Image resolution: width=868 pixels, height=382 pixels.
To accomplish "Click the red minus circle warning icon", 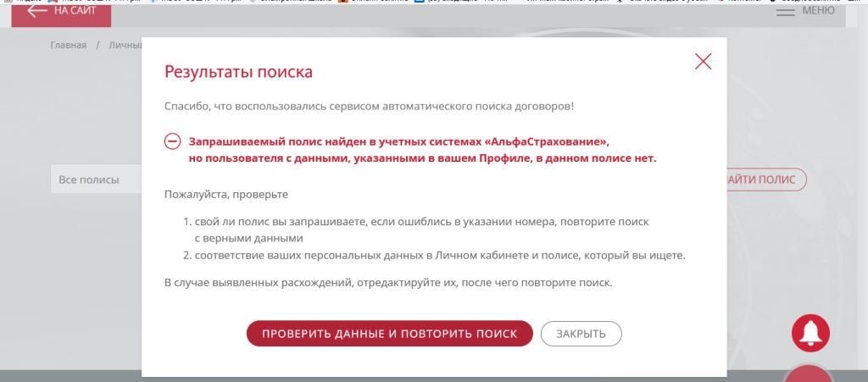I will pyautogui.click(x=172, y=141).
